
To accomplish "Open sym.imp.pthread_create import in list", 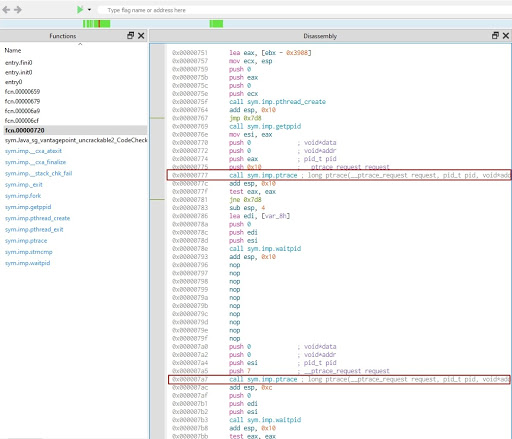I will [37, 218].
